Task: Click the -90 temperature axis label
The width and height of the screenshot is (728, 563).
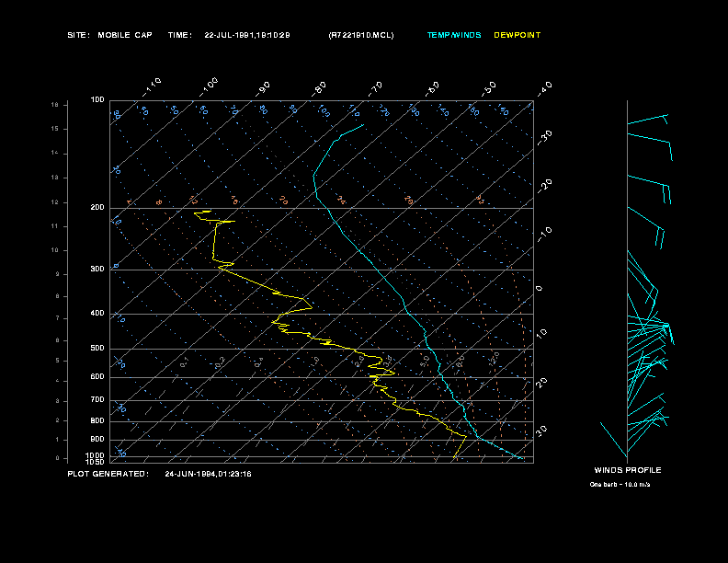Action: [262, 88]
